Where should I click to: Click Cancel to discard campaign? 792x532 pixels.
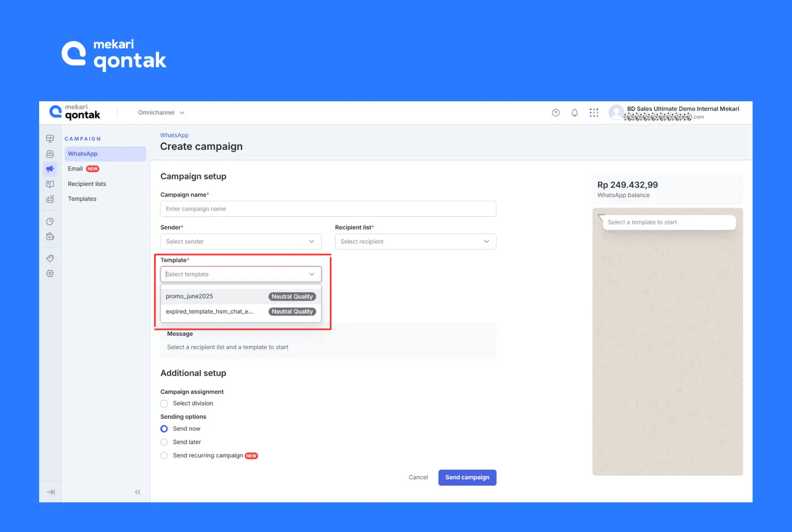click(418, 477)
